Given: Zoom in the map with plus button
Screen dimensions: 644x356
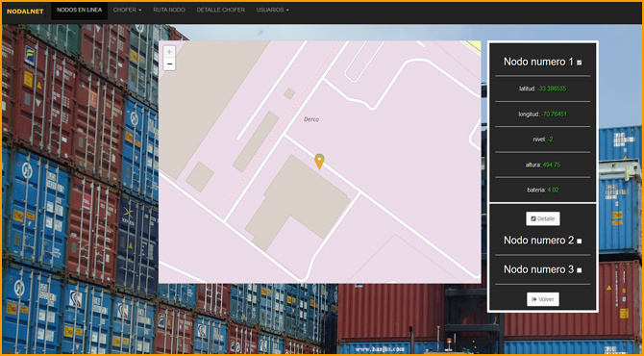Looking at the screenshot, I should (169, 52).
